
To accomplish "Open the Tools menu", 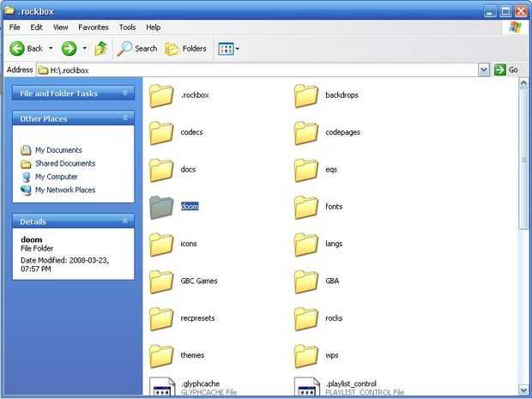I will pyautogui.click(x=127, y=27).
